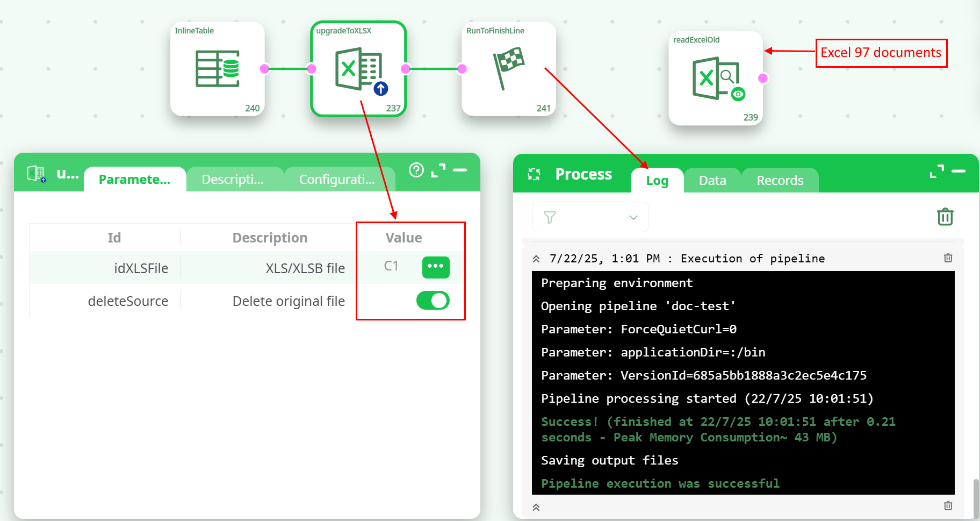Switch to the Data tab

point(712,181)
